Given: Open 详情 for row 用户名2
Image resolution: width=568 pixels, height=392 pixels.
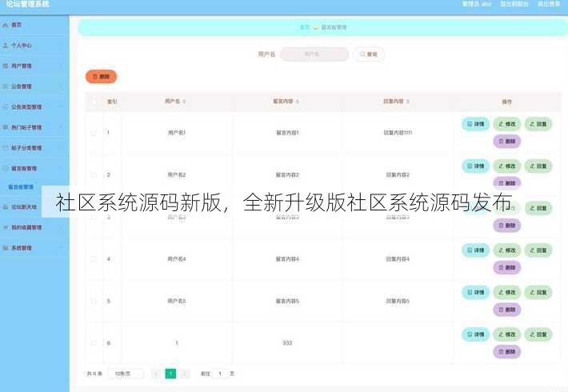Looking at the screenshot, I should [x=475, y=166].
